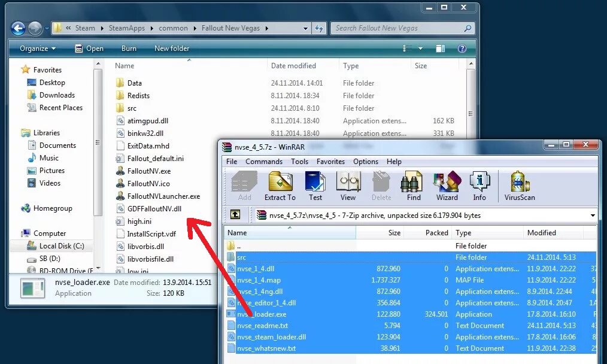Open archive Info in WinRAR
The image size is (607, 364).
[x=479, y=186]
